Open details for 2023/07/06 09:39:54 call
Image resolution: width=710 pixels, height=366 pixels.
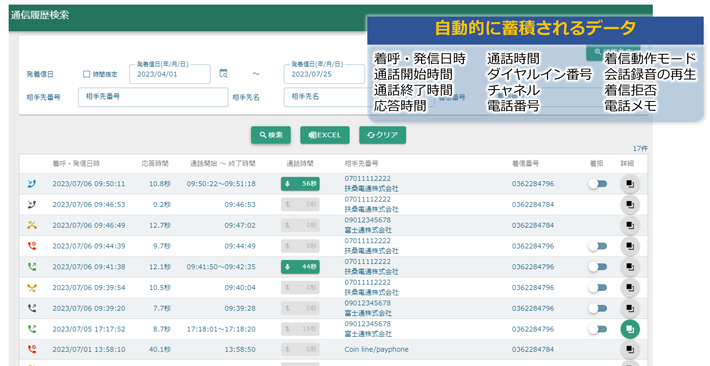click(630, 288)
